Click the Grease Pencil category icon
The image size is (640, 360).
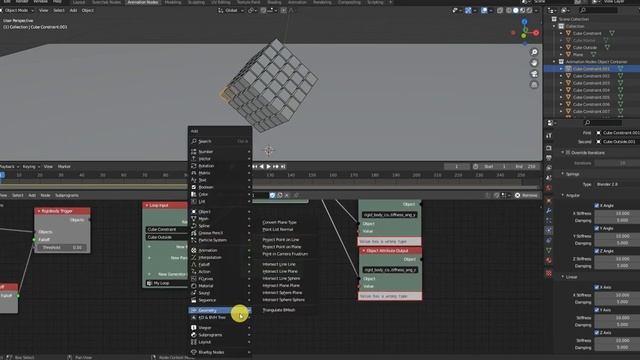tap(194, 233)
